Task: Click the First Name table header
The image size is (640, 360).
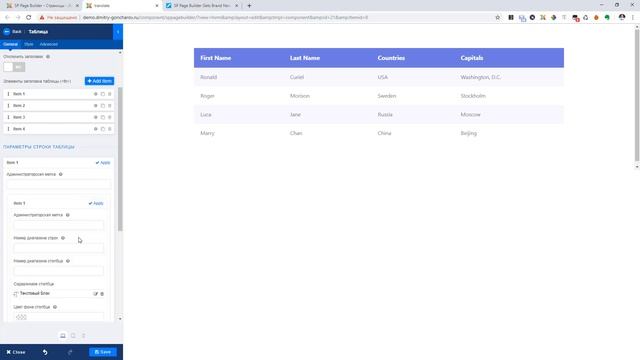Action: [216, 58]
